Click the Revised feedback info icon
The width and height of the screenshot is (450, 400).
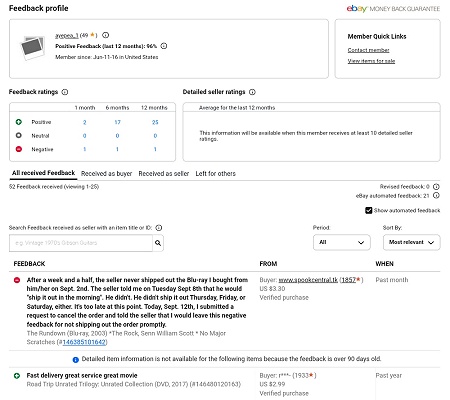[436, 187]
